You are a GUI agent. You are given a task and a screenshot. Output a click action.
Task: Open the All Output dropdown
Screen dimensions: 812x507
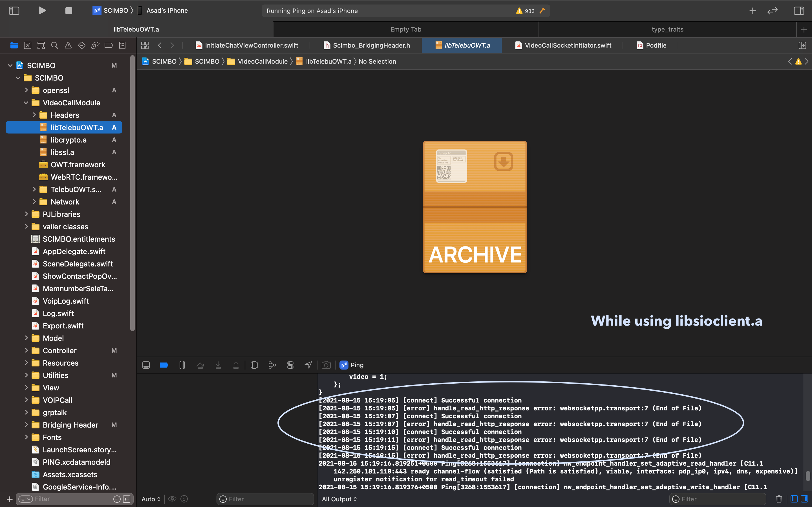click(339, 499)
